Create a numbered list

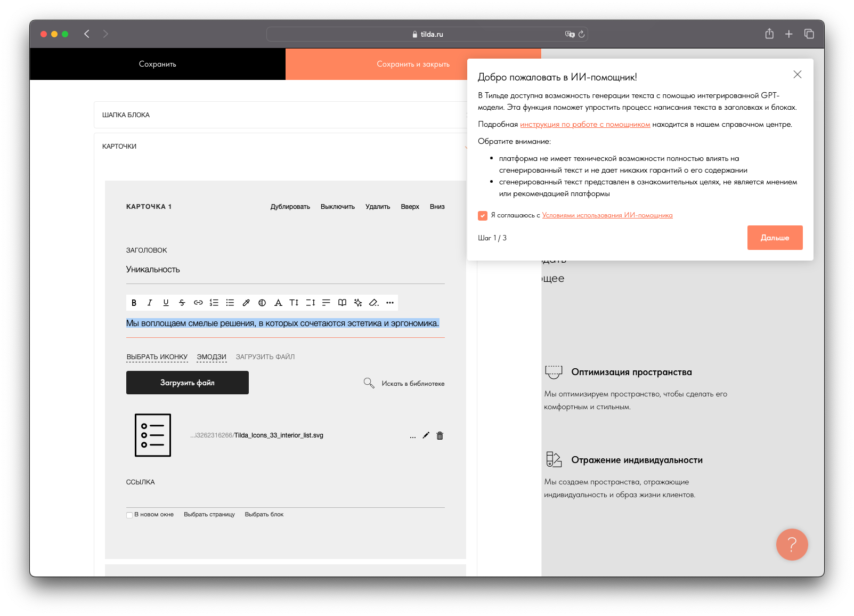214,303
